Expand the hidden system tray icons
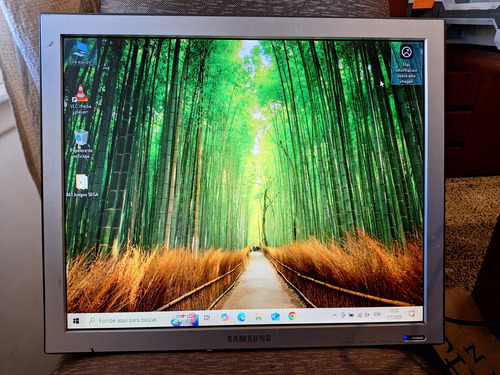Screen dimensions: 500x375 pos(334,315)
